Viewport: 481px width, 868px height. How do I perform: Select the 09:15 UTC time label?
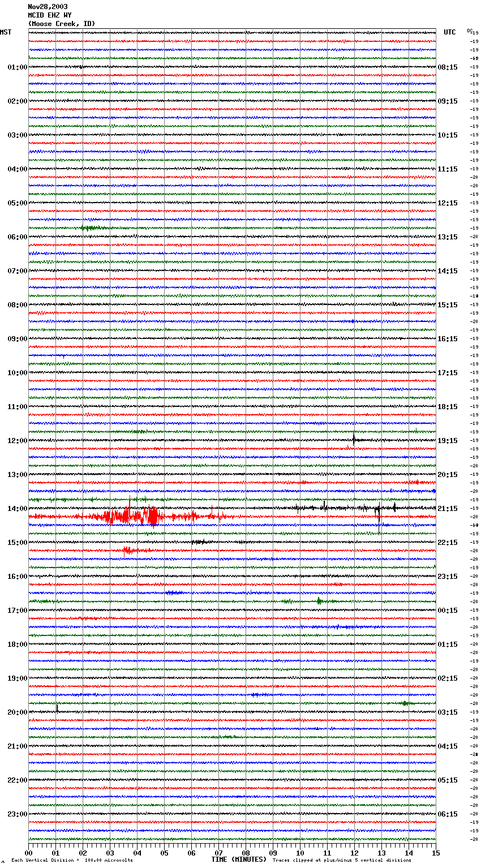pyautogui.click(x=448, y=101)
